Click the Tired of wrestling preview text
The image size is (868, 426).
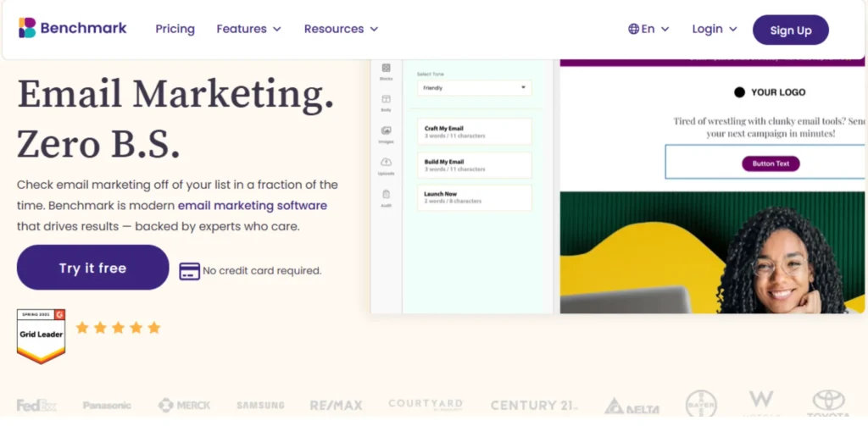770,127
